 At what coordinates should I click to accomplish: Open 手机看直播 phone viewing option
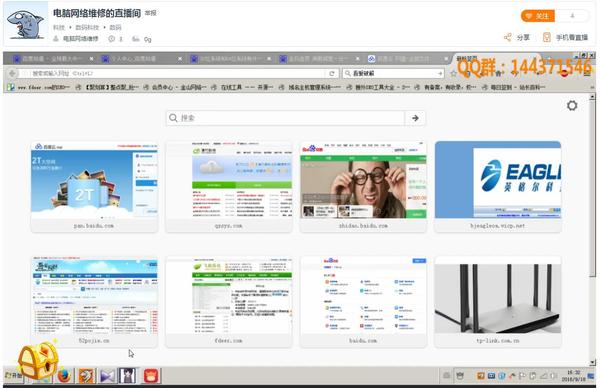pos(565,37)
